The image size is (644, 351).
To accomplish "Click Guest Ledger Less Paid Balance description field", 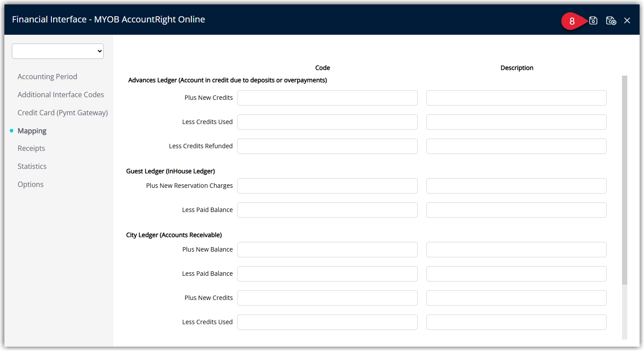I will [517, 210].
